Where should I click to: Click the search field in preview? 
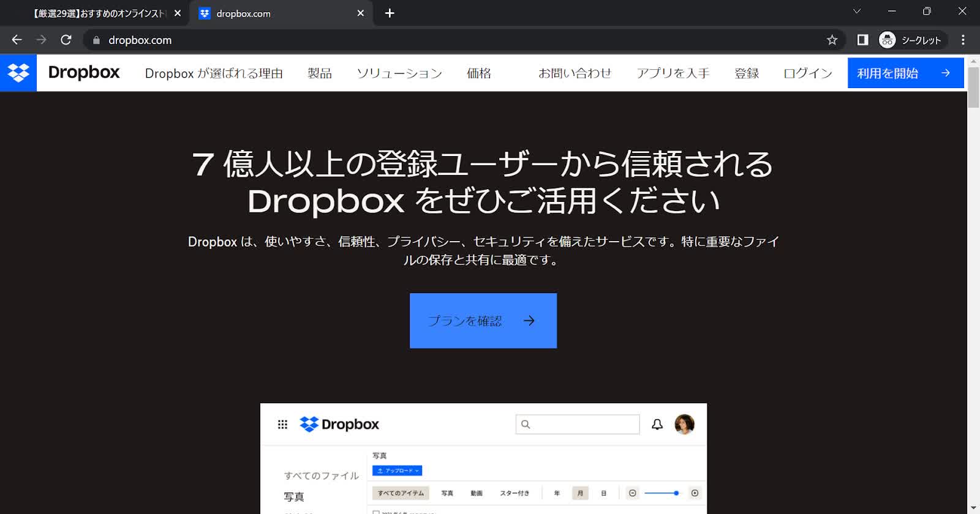click(578, 424)
